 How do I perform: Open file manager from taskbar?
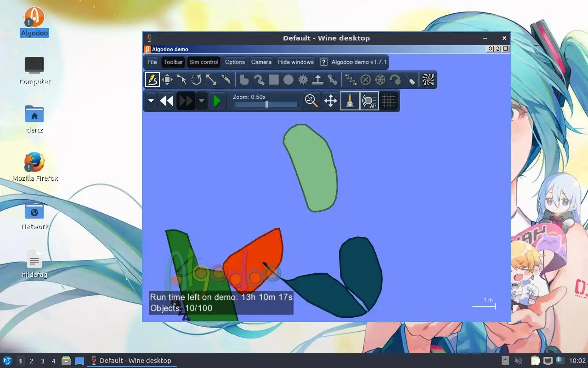pos(66,361)
